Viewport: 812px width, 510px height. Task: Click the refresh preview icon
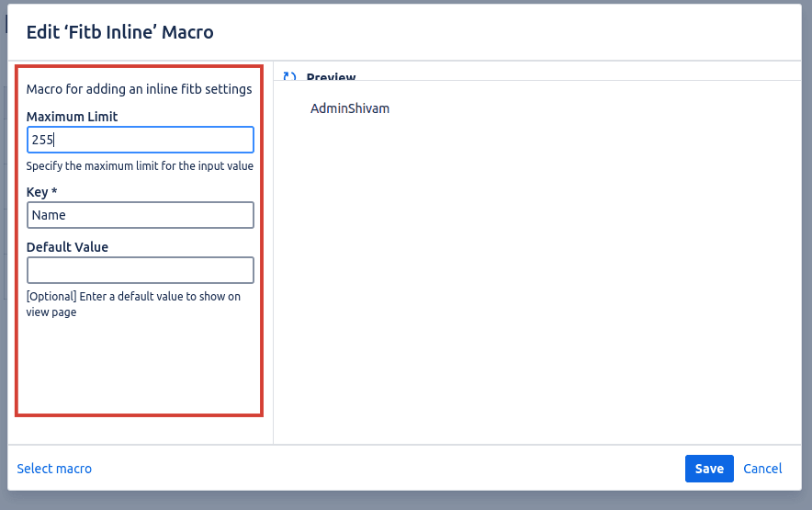289,78
